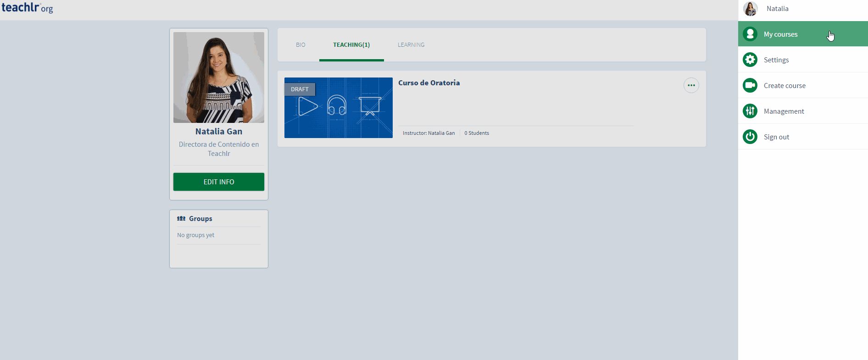This screenshot has width=868, height=360.
Task: Open the Curso de Oratoria course title
Action: [429, 83]
